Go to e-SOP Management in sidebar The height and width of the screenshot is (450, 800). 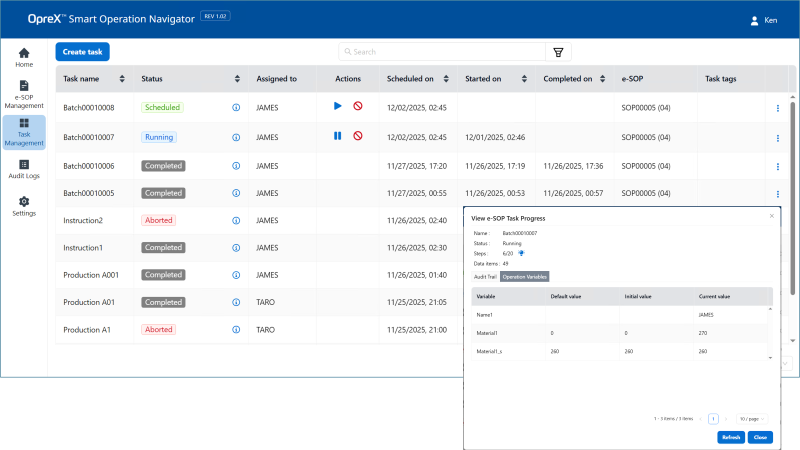[24, 94]
